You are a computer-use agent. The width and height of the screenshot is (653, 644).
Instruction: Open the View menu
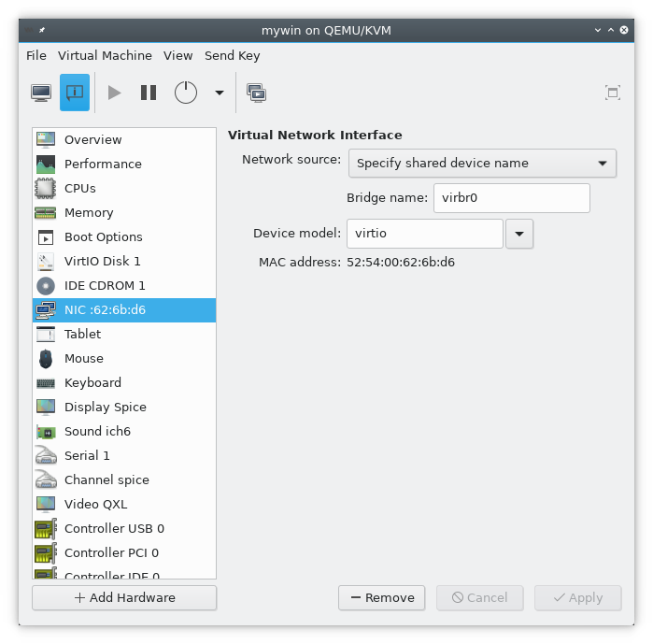pos(177,55)
